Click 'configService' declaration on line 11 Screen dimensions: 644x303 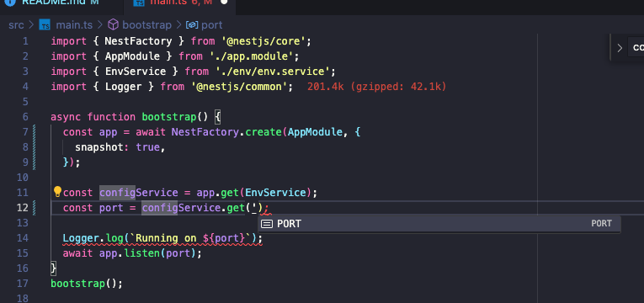[x=139, y=193]
